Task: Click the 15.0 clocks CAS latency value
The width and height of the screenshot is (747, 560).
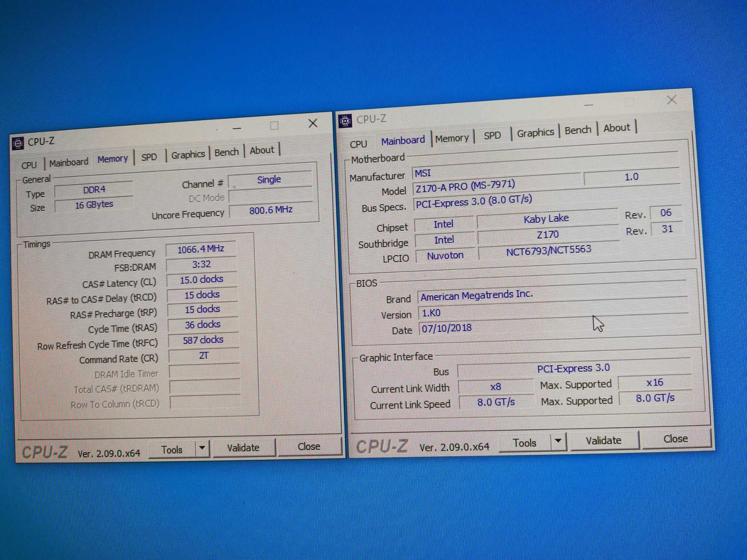Action: point(202,279)
